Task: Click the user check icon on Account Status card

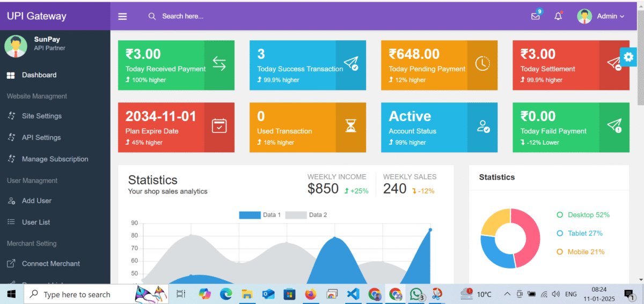Action: 482,126
